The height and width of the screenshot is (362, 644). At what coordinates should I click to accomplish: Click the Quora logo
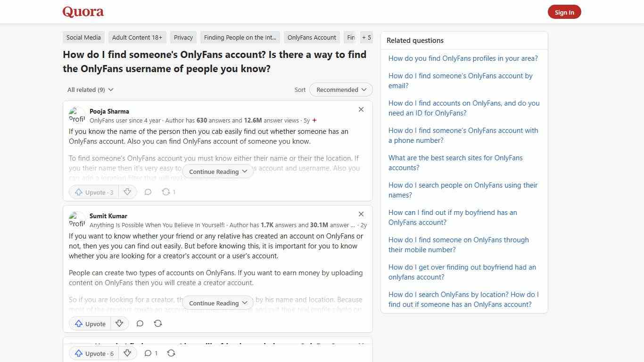(83, 11)
